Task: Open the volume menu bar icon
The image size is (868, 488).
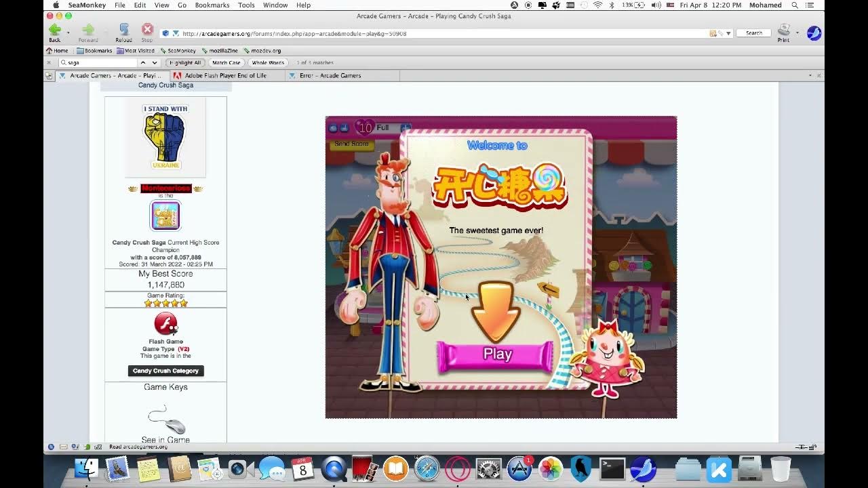Action: (x=656, y=5)
